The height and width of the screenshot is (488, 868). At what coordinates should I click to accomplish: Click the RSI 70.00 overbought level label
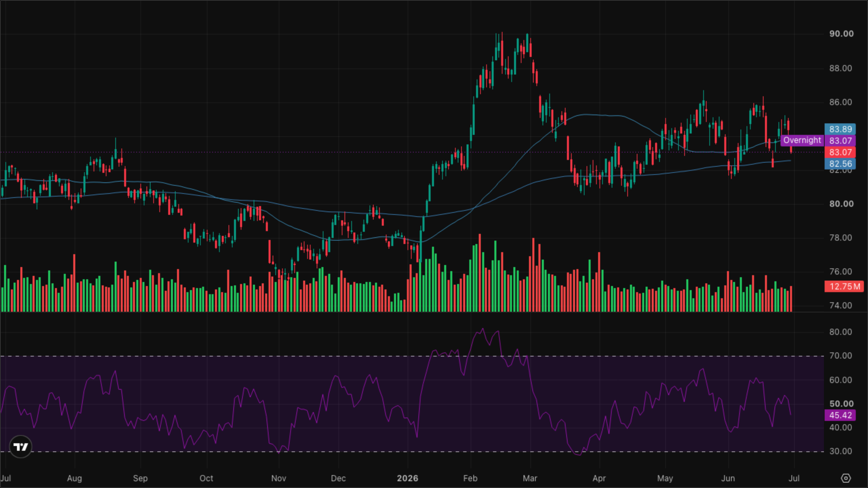(841, 355)
